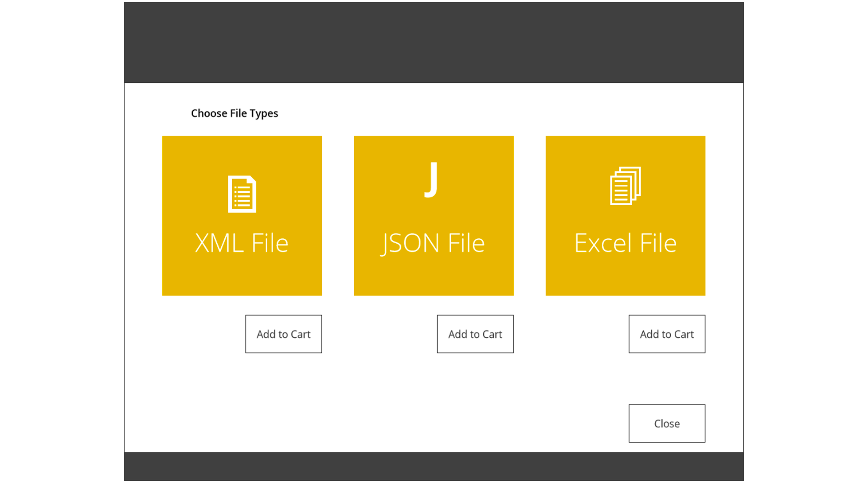
Task: Click yellow background of JSON tile
Action: click(x=377, y=275)
